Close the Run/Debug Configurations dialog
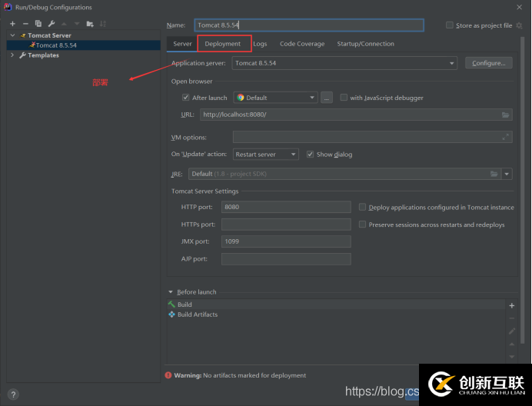The width and height of the screenshot is (532, 406). click(519, 7)
